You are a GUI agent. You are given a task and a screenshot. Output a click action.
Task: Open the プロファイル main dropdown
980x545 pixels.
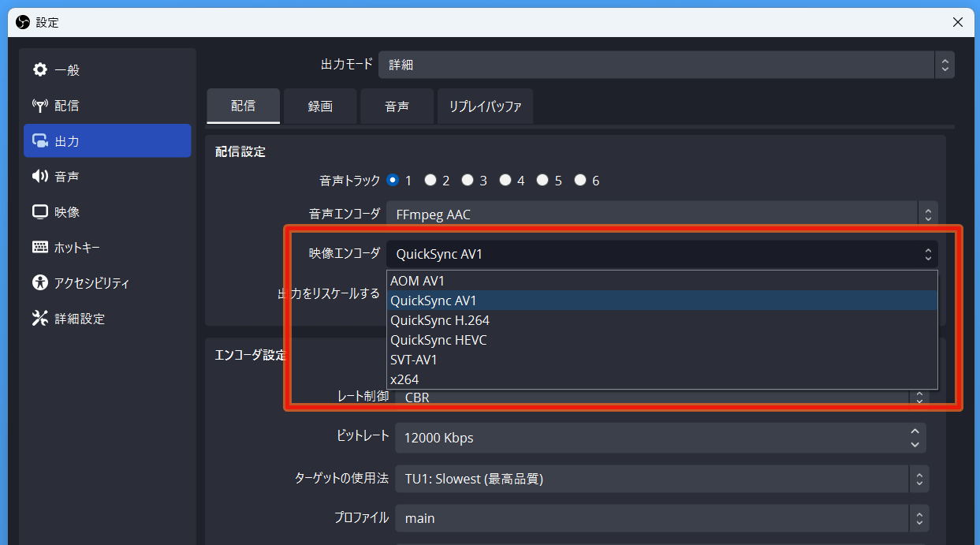pos(661,518)
